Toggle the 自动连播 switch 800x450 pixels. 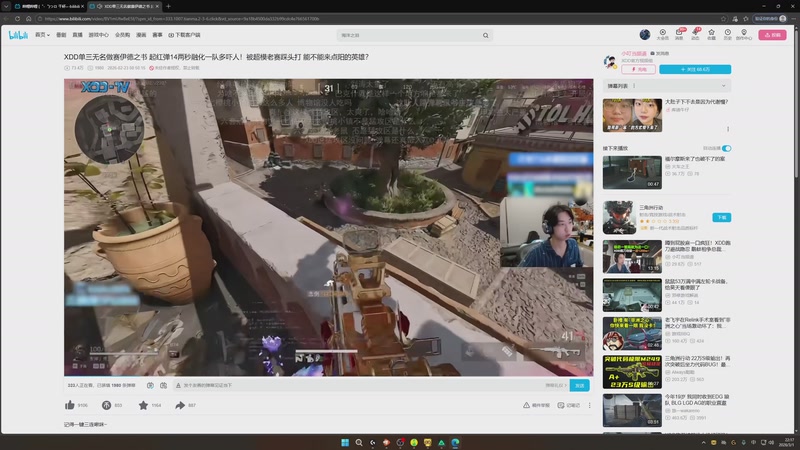pyautogui.click(x=727, y=148)
